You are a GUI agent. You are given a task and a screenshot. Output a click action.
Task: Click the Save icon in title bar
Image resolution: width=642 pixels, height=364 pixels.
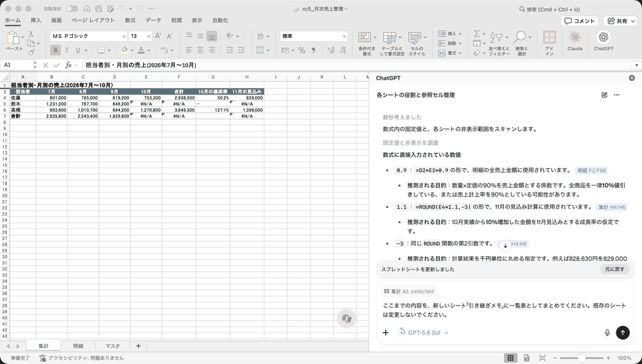click(x=98, y=8)
